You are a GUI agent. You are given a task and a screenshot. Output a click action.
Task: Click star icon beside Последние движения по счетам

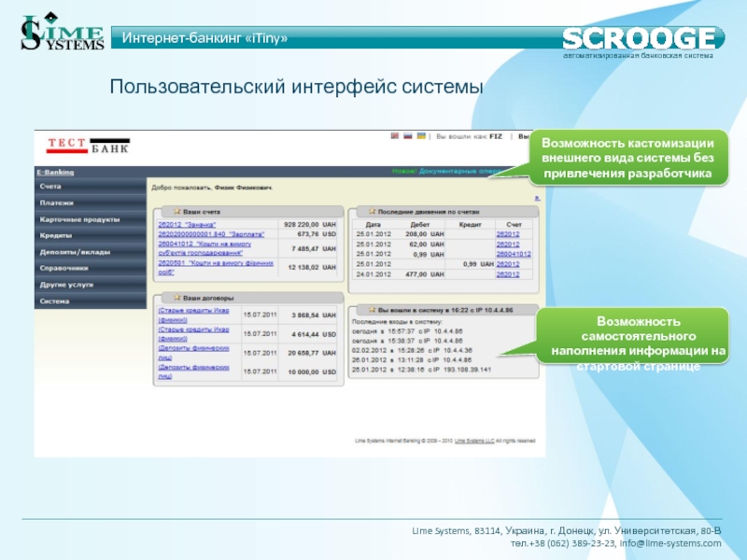click(372, 211)
